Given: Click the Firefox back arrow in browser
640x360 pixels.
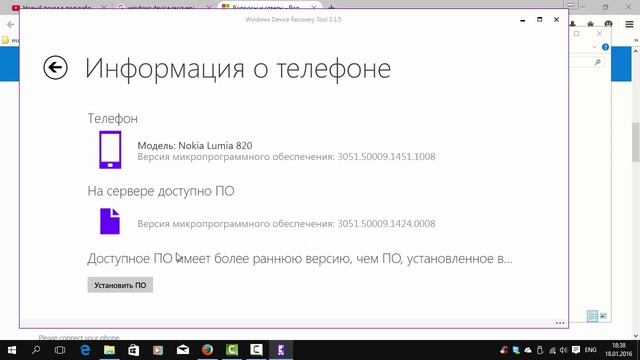Looking at the screenshot, I should tap(10, 24).
